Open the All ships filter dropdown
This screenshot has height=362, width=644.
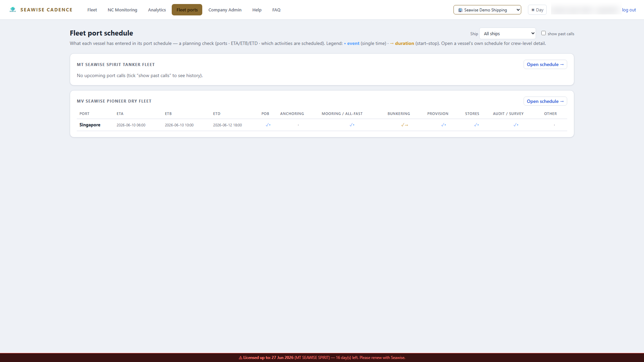507,34
